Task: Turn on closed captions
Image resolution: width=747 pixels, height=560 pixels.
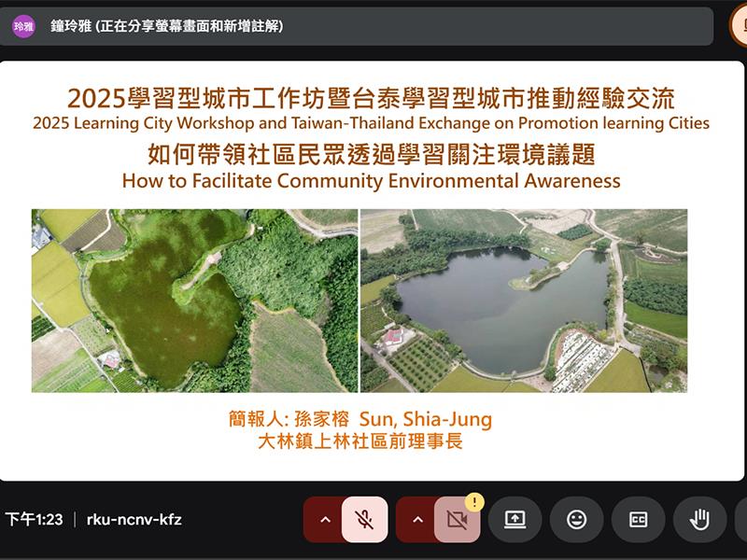Action: click(x=639, y=520)
